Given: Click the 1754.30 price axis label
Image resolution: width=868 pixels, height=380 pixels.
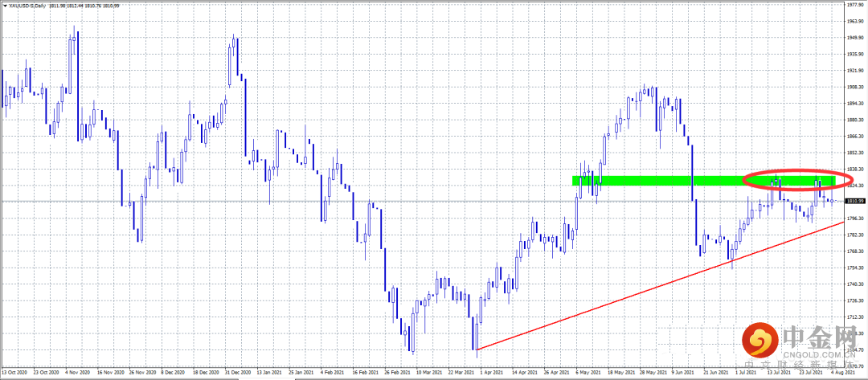Looking at the screenshot, I should click(x=856, y=268).
